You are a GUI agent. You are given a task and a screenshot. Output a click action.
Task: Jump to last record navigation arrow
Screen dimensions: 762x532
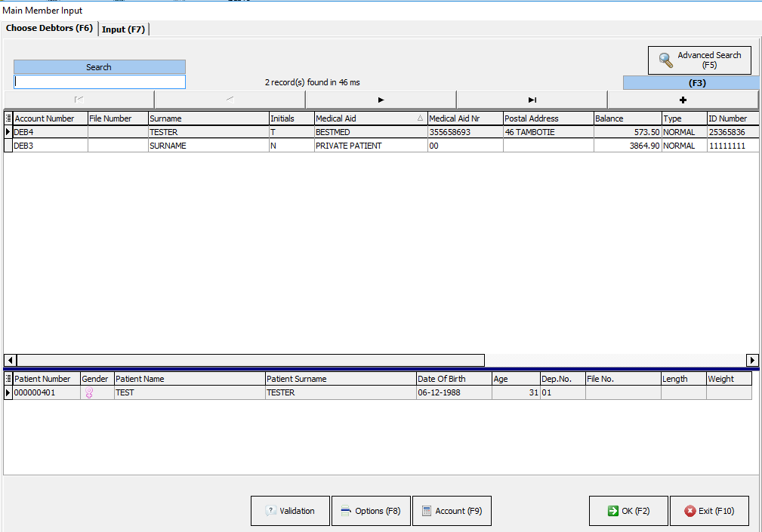coord(532,100)
